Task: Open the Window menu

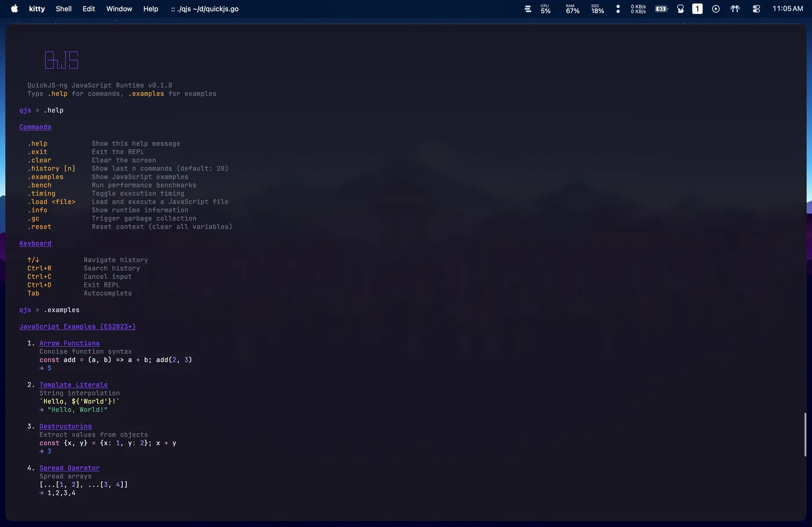Action: coord(119,9)
